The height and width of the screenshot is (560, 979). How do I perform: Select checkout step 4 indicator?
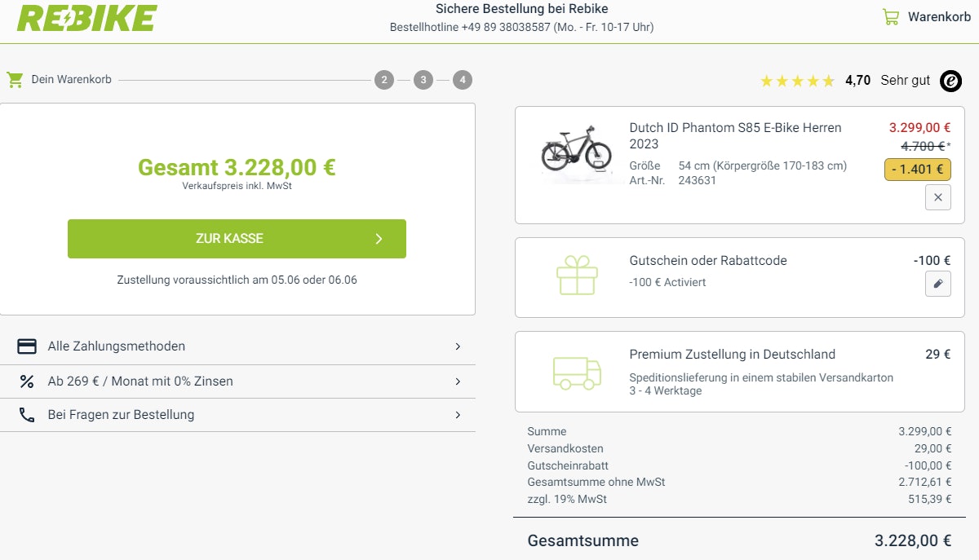click(463, 79)
